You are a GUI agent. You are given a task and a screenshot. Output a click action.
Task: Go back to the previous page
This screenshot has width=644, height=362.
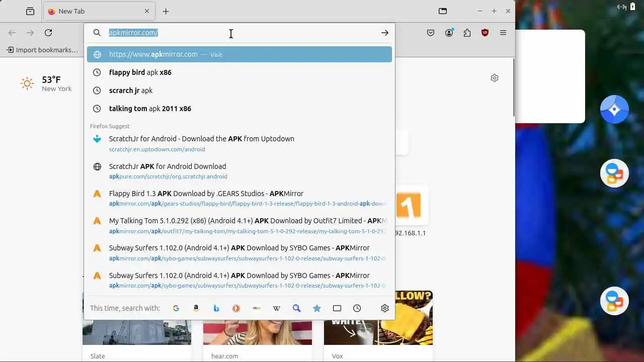coord(12,33)
